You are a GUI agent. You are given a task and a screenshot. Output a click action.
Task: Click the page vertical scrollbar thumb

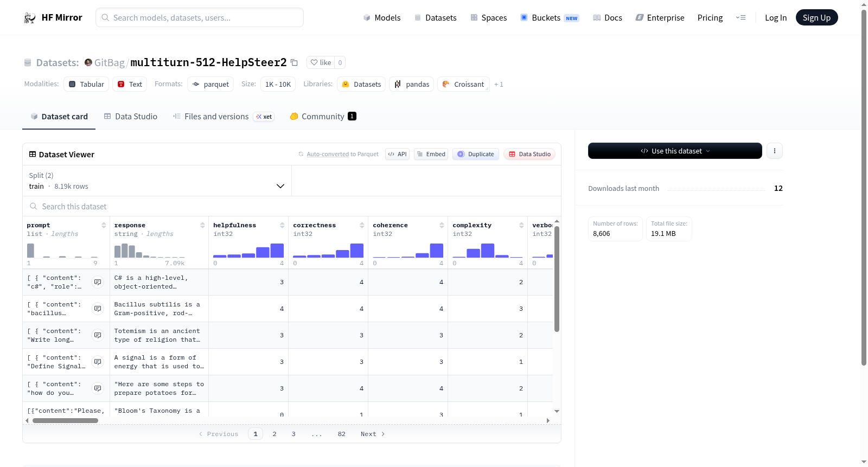coord(864,188)
